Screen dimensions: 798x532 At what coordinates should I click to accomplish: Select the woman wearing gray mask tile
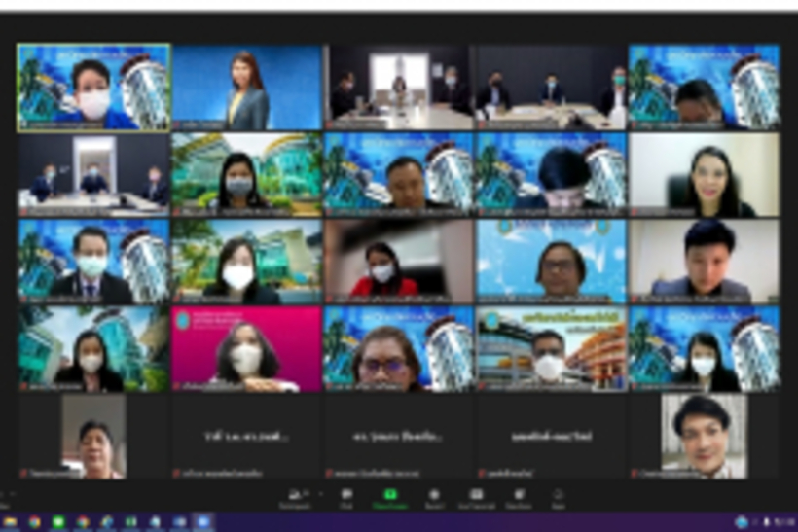pos(247,174)
